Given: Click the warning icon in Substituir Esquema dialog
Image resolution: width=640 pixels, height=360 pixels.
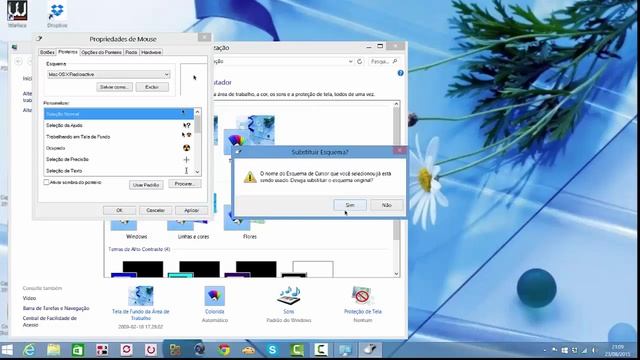Looking at the screenshot, I should click(x=250, y=177).
